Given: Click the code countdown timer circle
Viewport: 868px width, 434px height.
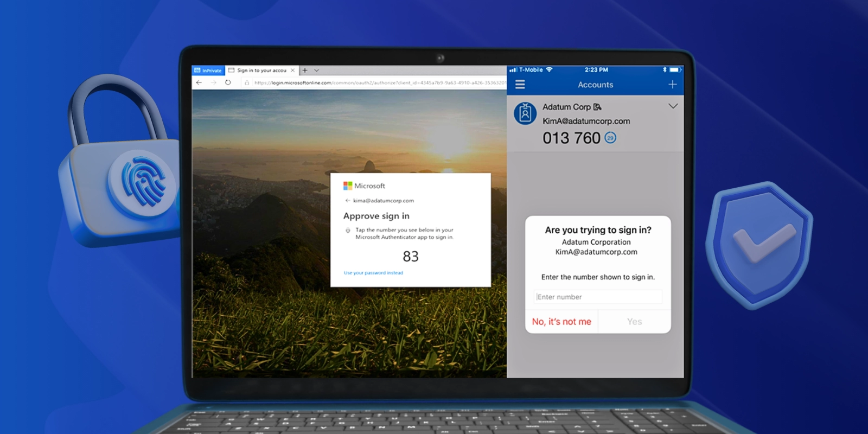Looking at the screenshot, I should (x=610, y=138).
